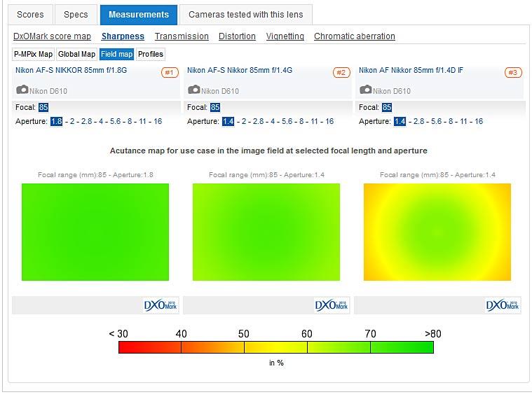Set aperture 5.6 for the f/1.8G lens
Screen dimensions: 532x397
point(116,121)
